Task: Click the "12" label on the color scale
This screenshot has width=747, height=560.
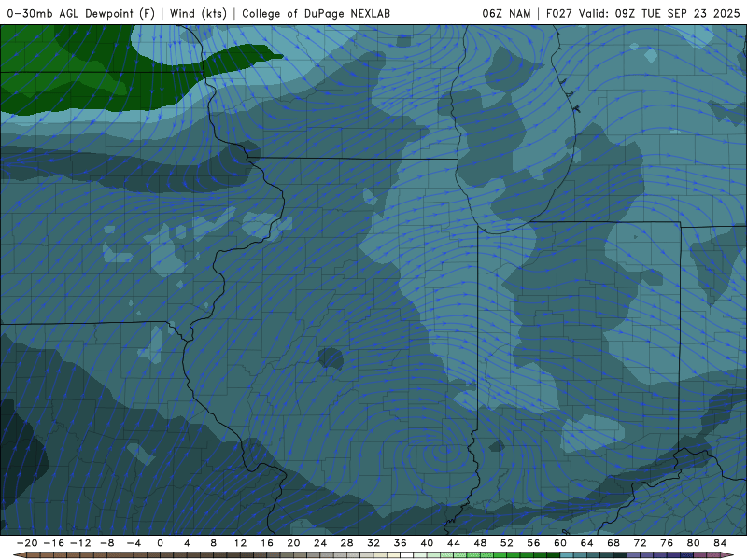Action: 240,543
